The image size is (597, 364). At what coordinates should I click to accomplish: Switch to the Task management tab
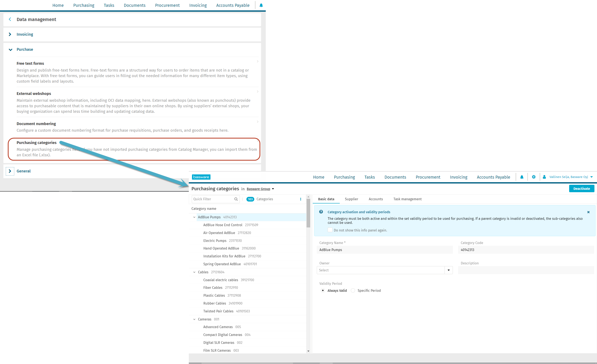tap(407, 199)
